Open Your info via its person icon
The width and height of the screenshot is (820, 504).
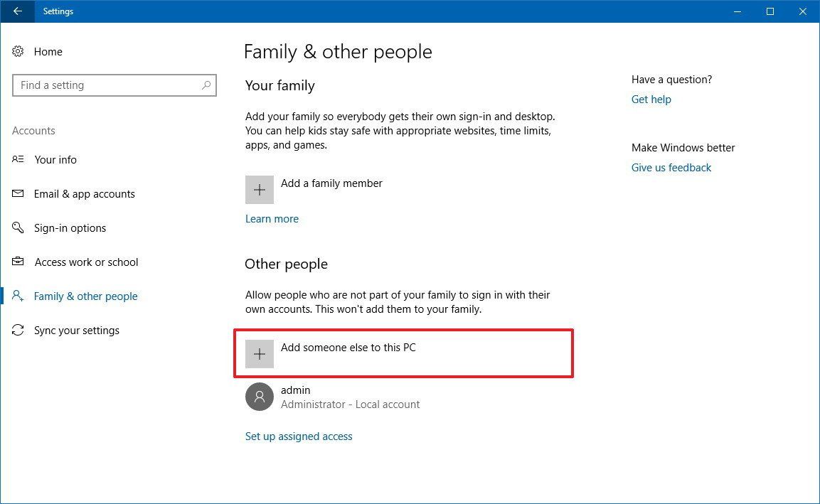click(x=18, y=159)
